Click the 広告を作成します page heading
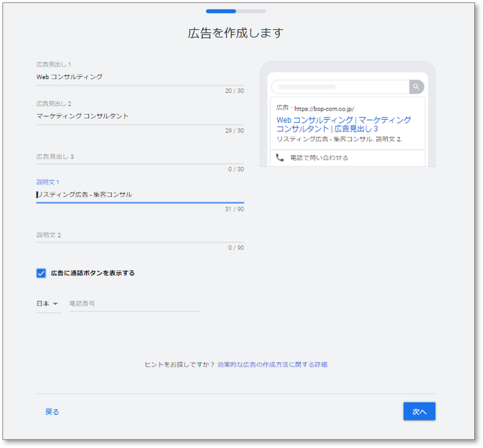The width and height of the screenshot is (483, 448). pos(235,33)
